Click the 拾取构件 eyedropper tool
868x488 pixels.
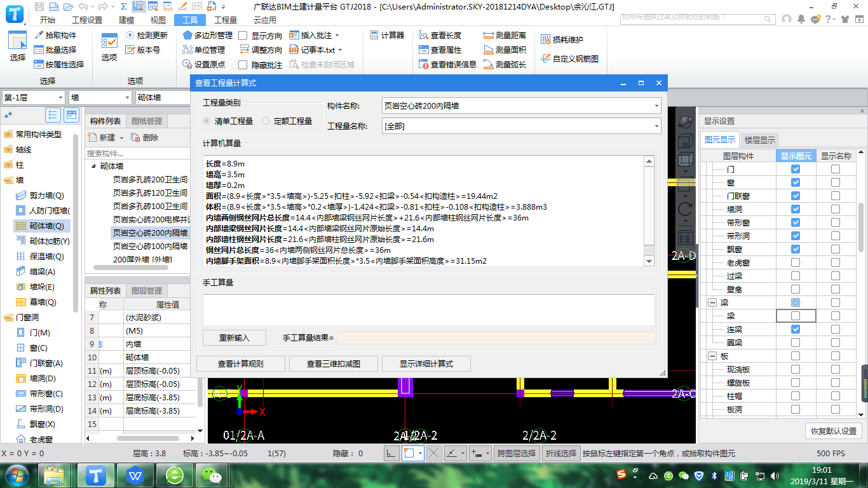click(56, 36)
